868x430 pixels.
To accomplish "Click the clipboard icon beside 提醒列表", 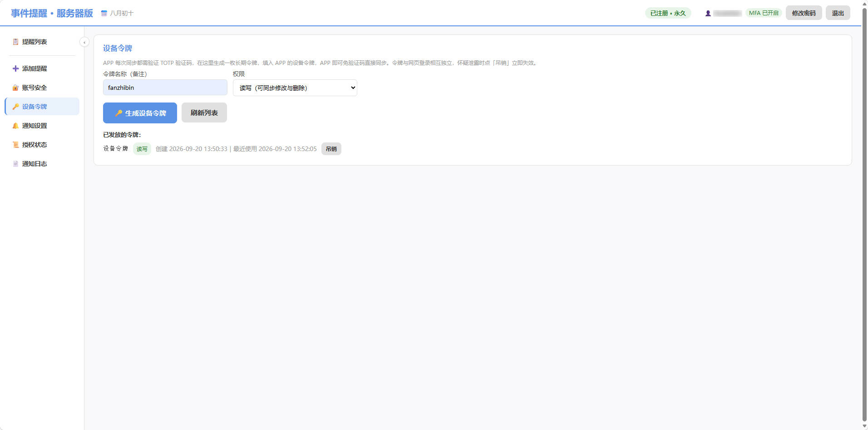I will tap(15, 42).
